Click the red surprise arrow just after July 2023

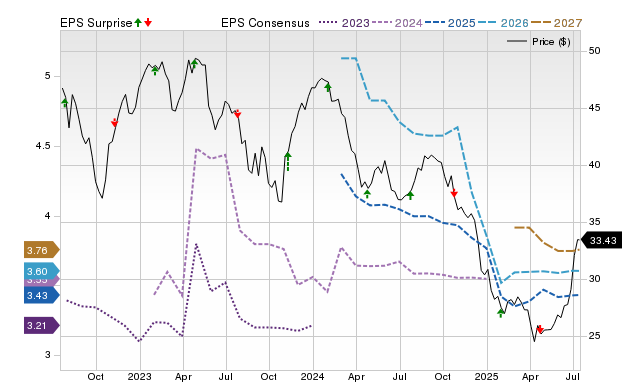[237, 114]
